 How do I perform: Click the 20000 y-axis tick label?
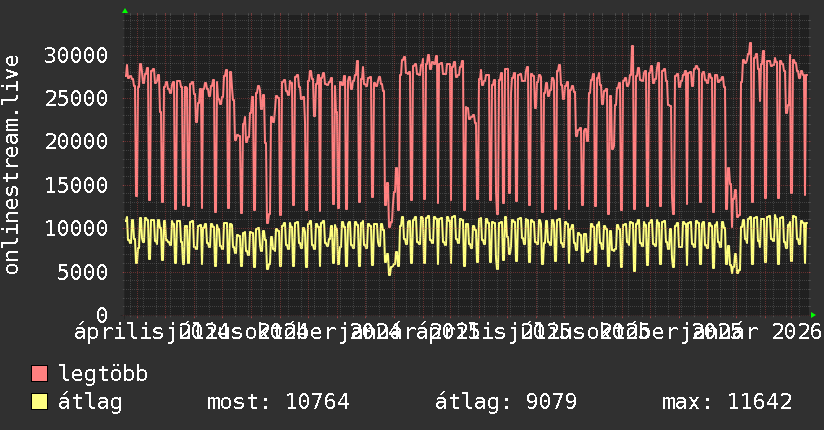click(x=76, y=141)
